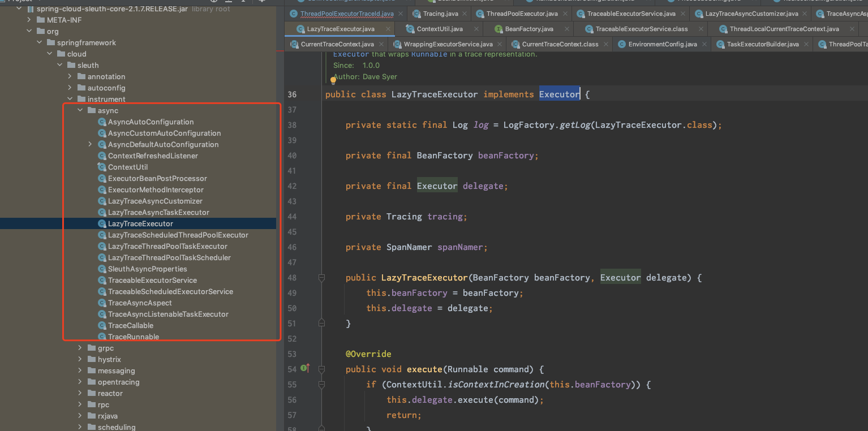Collapse the springframework folder
Screen dimensions: 868x431
(x=40, y=43)
